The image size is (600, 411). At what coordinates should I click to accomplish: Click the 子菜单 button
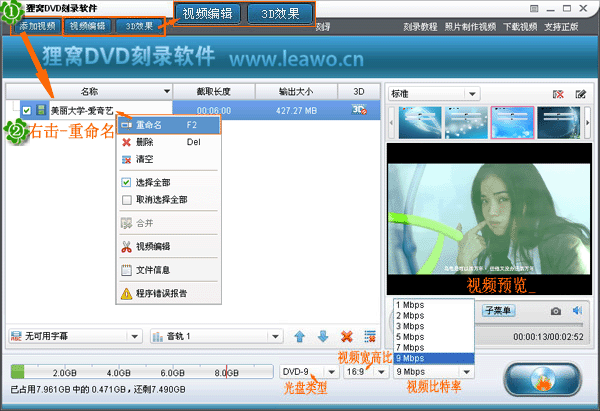(x=498, y=310)
